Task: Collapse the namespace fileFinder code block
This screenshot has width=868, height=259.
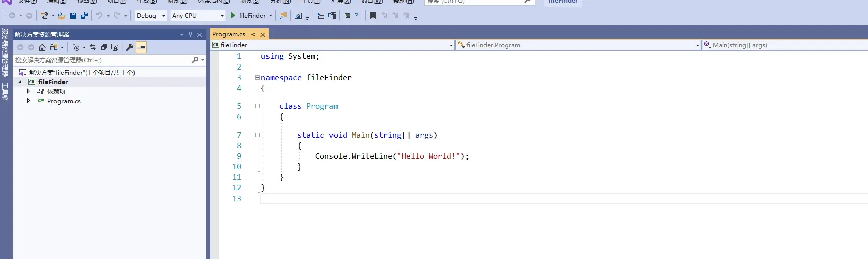Action: click(257, 78)
